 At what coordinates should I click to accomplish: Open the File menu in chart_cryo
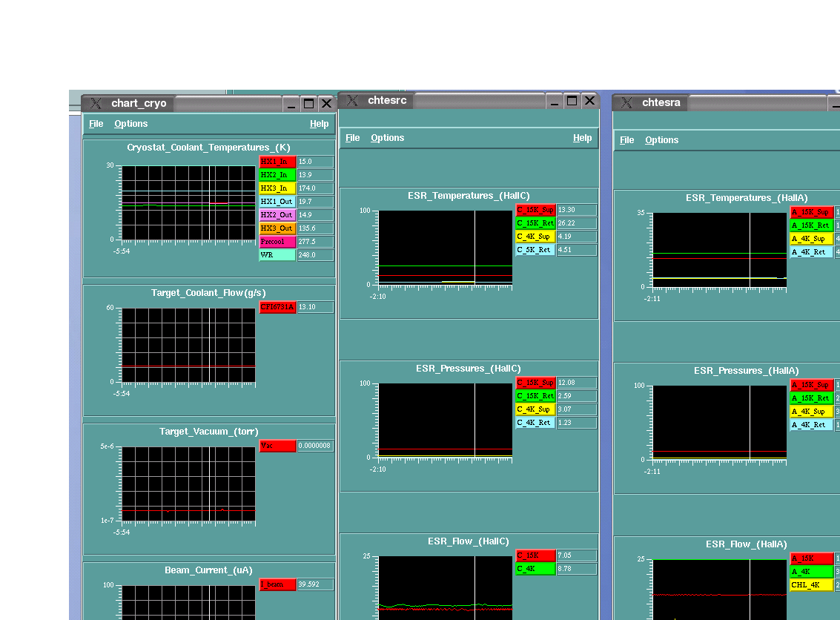(96, 124)
